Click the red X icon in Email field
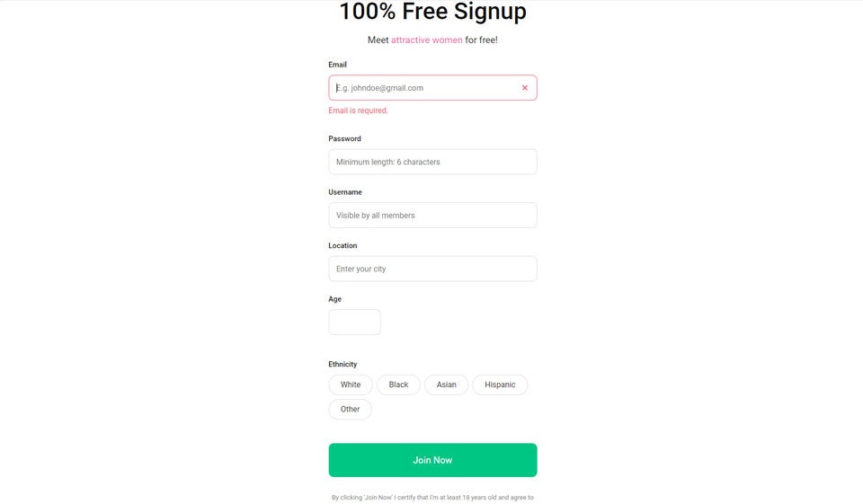Image resolution: width=863 pixels, height=504 pixels. tap(525, 88)
